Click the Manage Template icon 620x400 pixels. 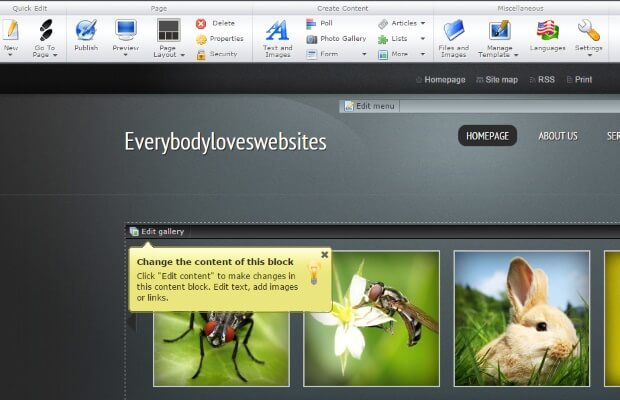(x=499, y=30)
